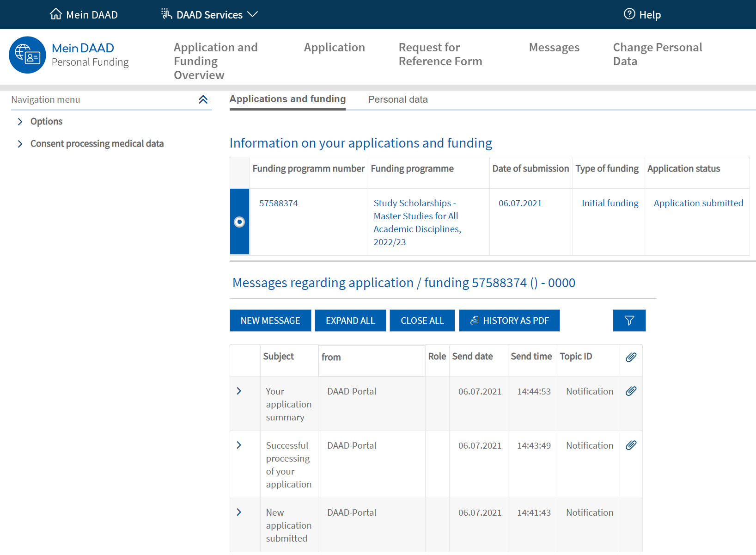
Task: Click the EXPAND ALL button
Action: 350,321
